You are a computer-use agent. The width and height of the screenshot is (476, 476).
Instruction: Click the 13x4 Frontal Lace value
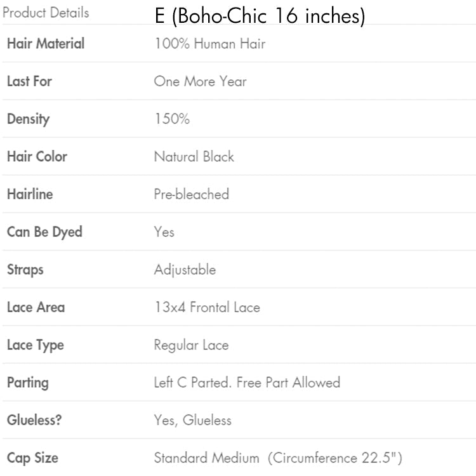[x=207, y=307]
